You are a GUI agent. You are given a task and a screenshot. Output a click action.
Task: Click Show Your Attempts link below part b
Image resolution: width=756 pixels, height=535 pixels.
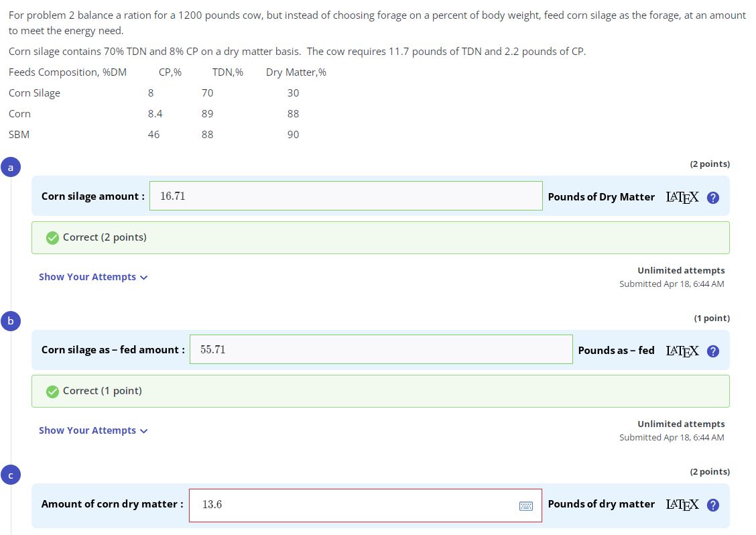tap(87, 430)
